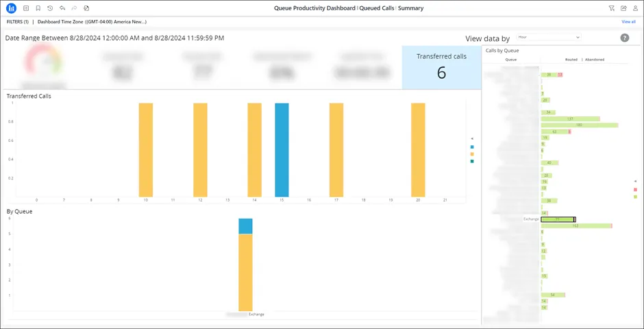Image resolution: width=644 pixels, height=329 pixels.
Task: Open the share/export icon
Action: [x=623, y=8]
